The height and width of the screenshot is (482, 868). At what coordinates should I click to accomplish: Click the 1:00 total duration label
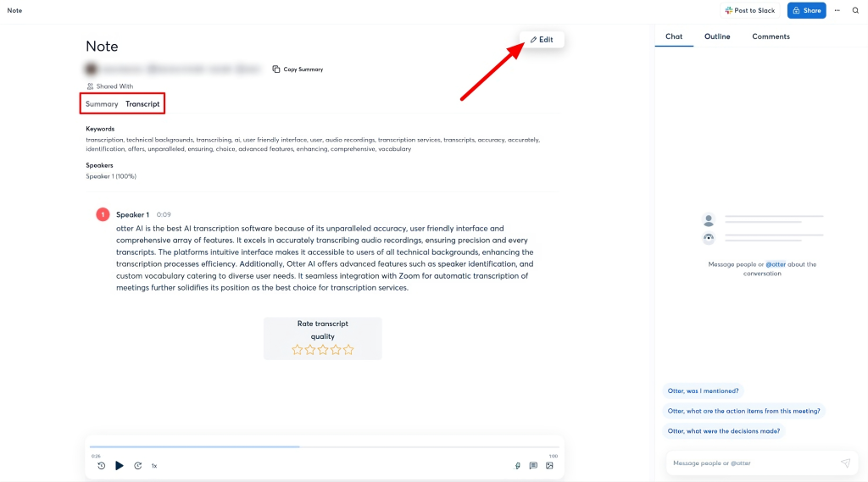[553, 457]
